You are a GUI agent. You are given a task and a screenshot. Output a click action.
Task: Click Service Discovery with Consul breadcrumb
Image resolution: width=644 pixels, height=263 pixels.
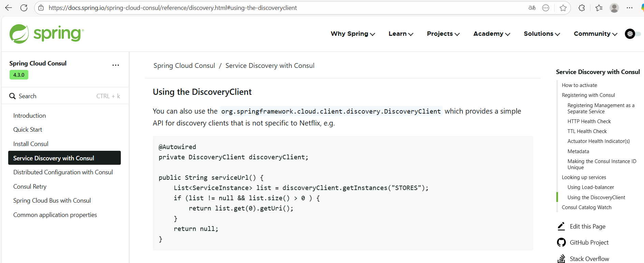click(x=270, y=65)
